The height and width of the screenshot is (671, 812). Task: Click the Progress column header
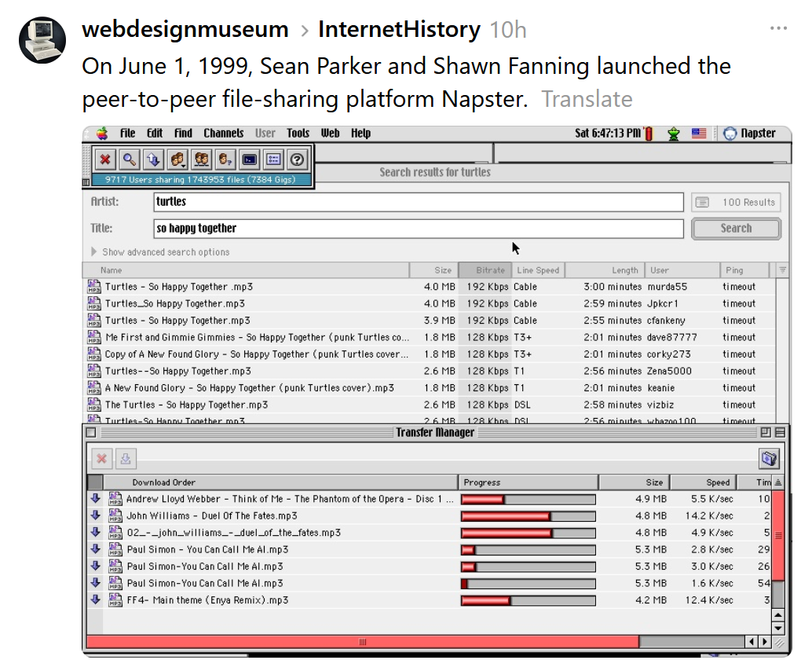529,482
